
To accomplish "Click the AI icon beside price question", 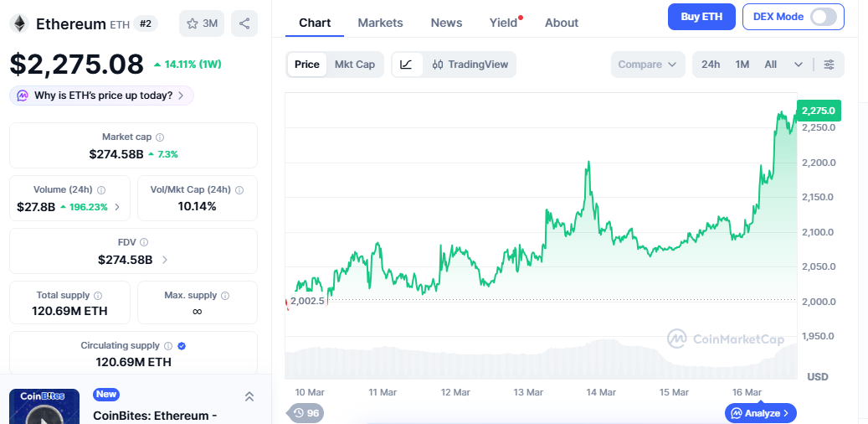I will point(22,96).
